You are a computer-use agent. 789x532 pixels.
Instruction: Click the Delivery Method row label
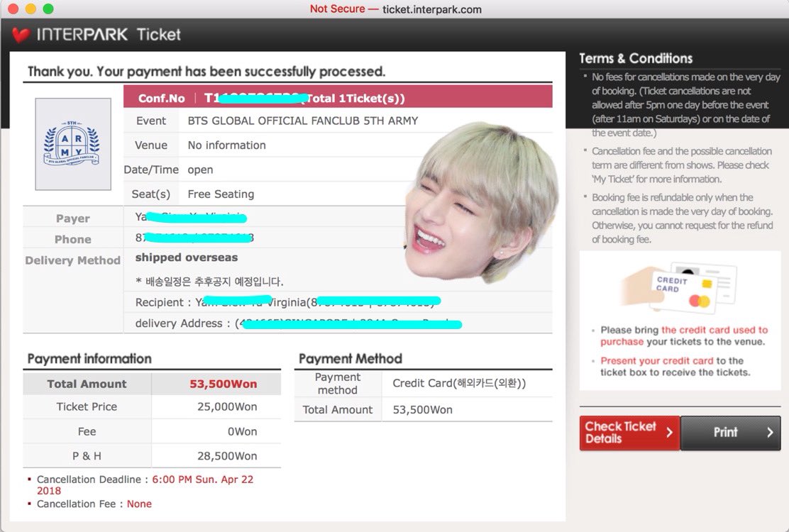click(x=73, y=260)
